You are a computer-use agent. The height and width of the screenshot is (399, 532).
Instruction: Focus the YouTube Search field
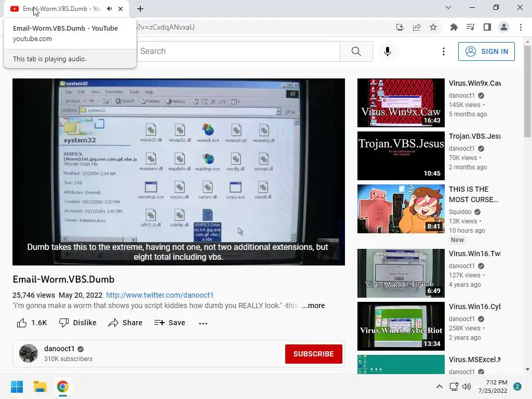[x=239, y=51]
